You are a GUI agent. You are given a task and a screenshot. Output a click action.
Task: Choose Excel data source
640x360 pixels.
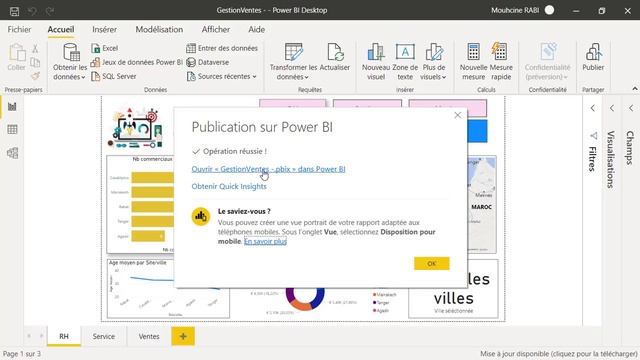click(x=105, y=48)
